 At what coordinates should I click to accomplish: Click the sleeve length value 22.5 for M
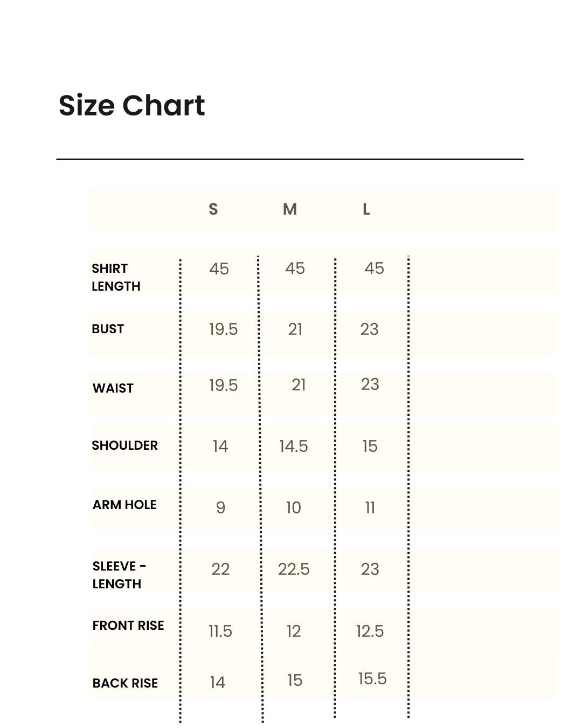[294, 569]
